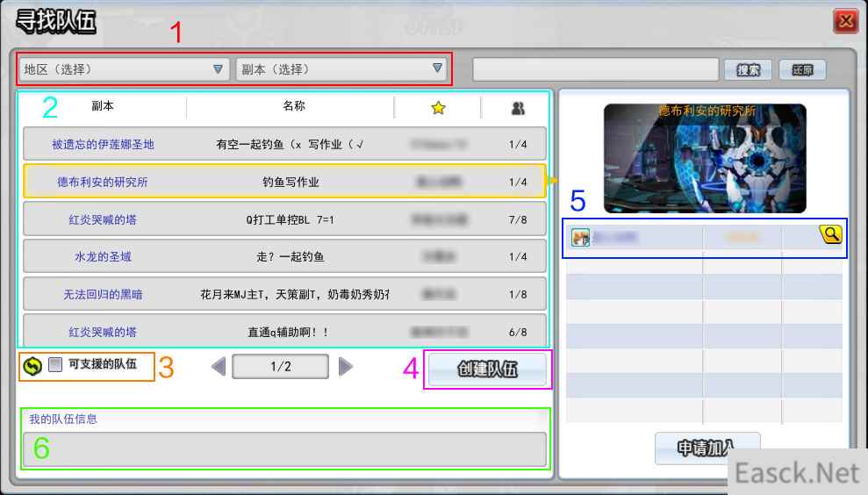Viewport: 868px width, 495px height.
Task: Click the green-yellow refresh icon
Action: [x=32, y=365]
